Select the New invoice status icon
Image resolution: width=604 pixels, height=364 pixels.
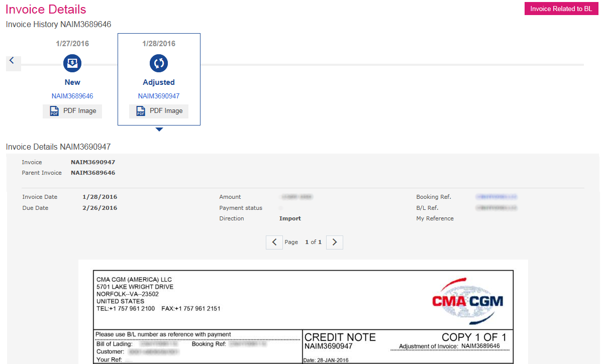point(72,63)
